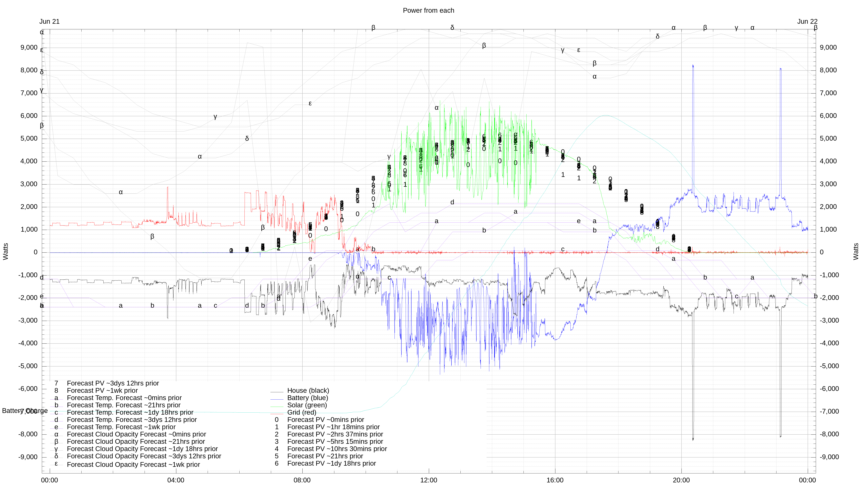The width and height of the screenshot is (868, 488).
Task: Click the '00:00' label at the x-axis end
Action: [807, 480]
